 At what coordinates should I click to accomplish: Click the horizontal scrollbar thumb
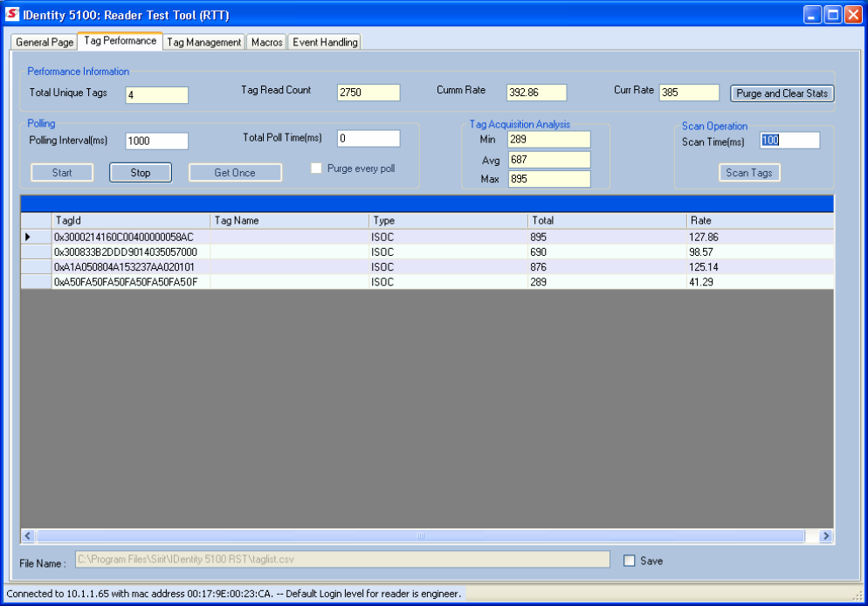point(421,536)
